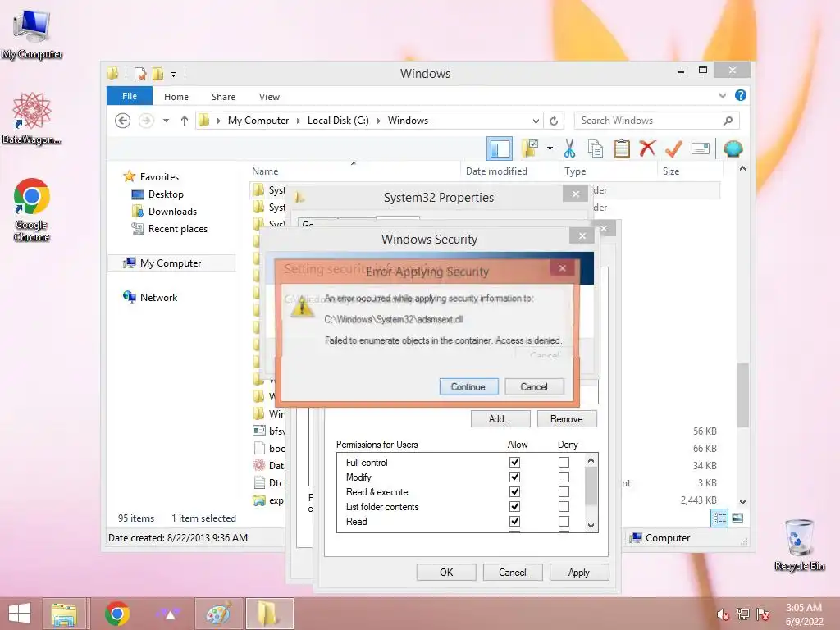Open Paint from the taskbar
Image resolution: width=840 pixels, height=630 pixels.
219,614
